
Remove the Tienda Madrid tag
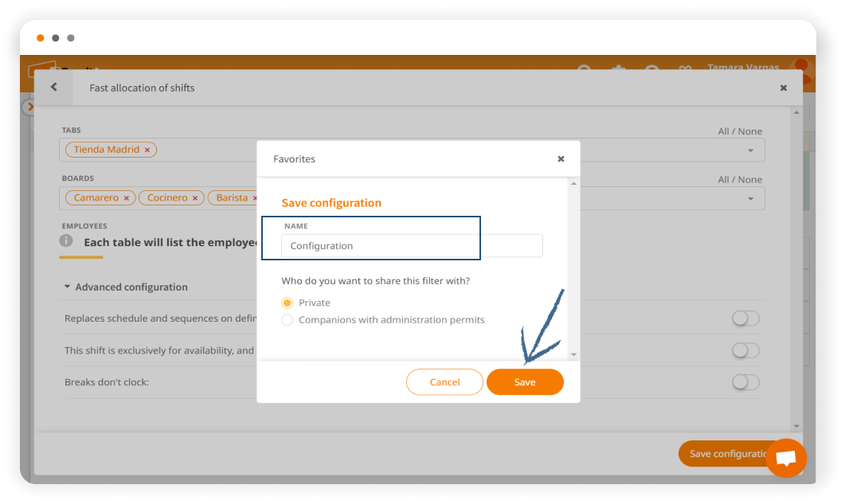click(147, 150)
